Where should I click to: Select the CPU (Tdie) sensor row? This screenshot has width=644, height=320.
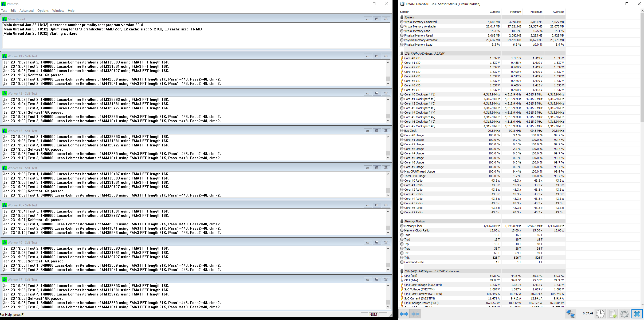(x=411, y=280)
